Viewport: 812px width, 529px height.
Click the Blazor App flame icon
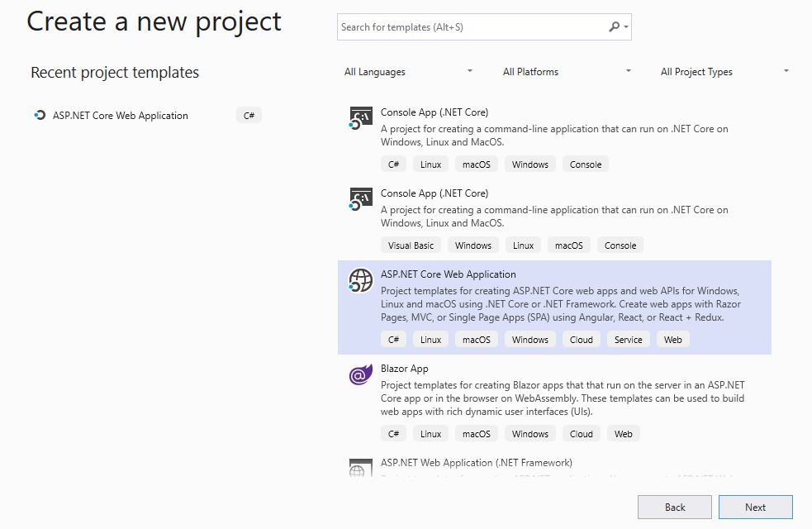[360, 374]
